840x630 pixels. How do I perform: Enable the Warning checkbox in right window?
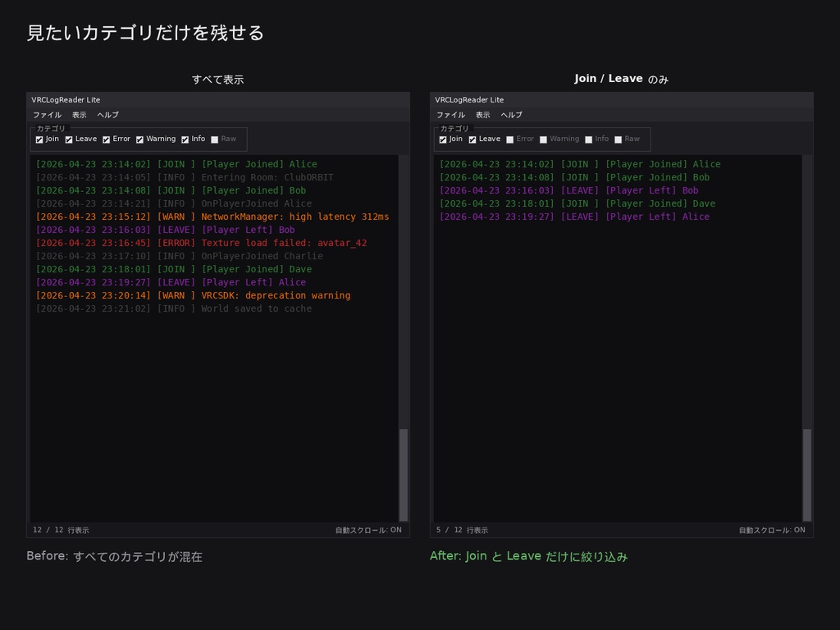(542, 139)
